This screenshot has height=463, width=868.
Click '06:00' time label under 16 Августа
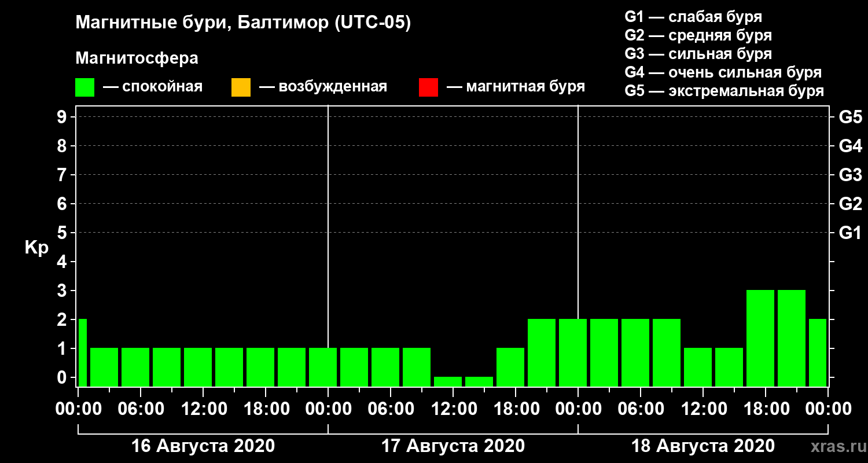tap(141, 409)
